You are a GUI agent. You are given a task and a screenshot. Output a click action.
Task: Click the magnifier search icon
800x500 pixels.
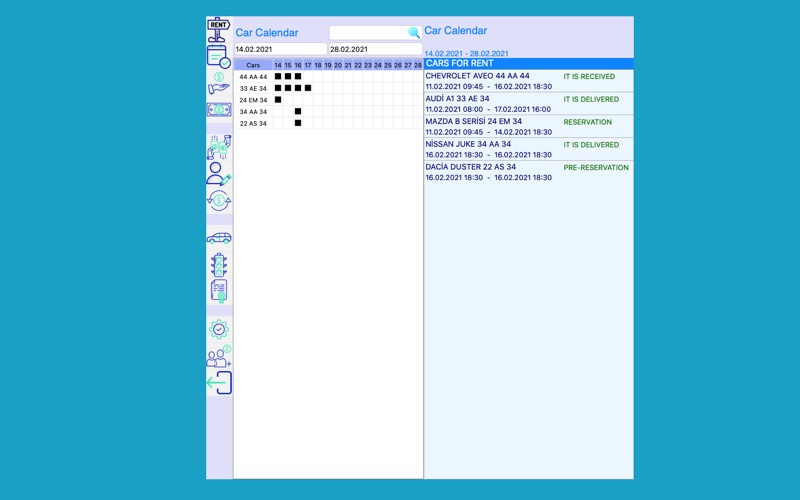413,33
